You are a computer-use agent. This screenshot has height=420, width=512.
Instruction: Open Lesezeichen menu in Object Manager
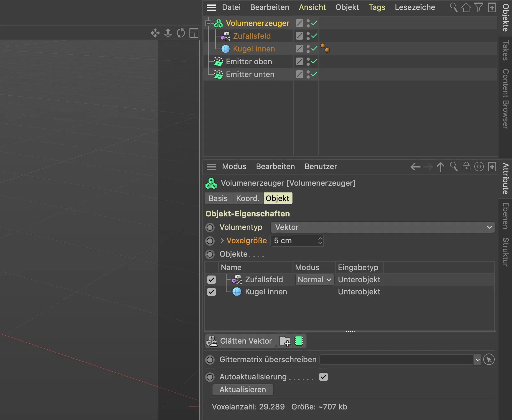coord(415,7)
